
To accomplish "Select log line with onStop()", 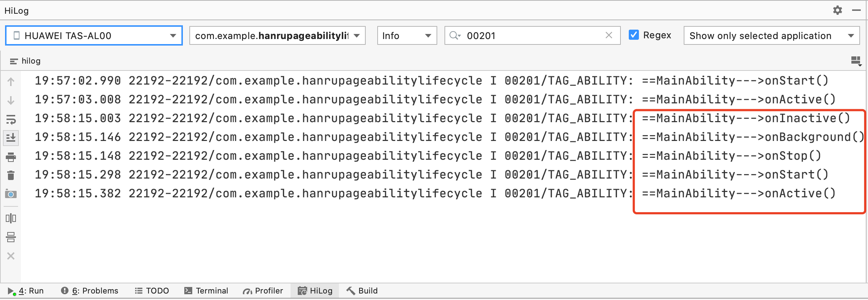I will tap(428, 156).
